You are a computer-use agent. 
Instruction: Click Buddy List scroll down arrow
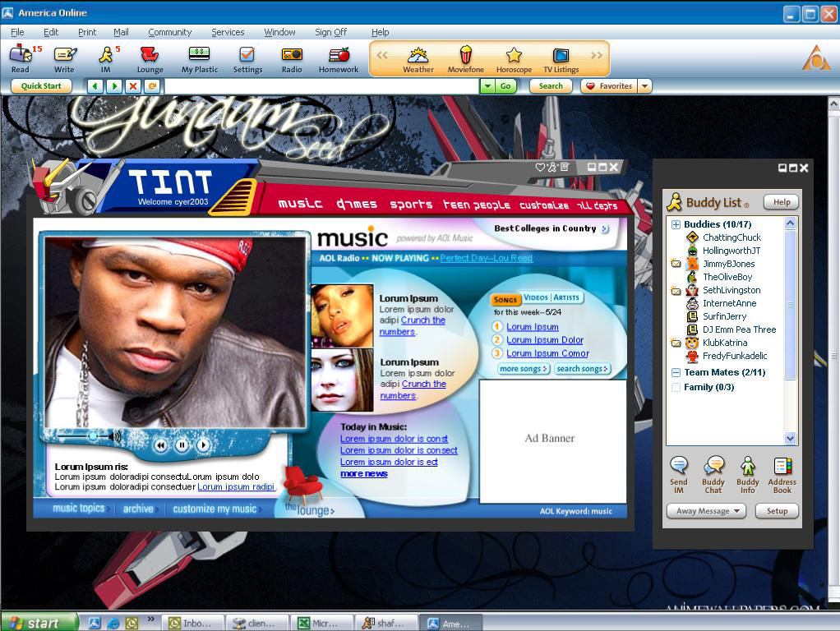[790, 438]
